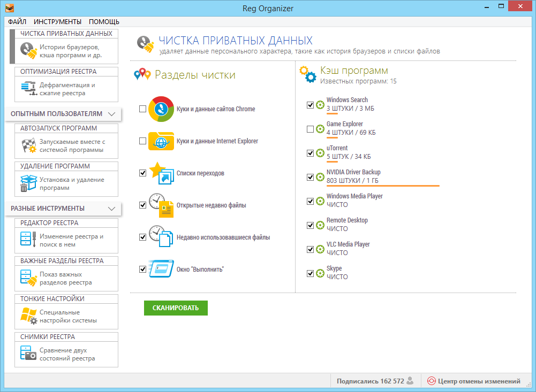Select УДАЛЕНИЕ ПРОГРАММ sidebar tab header
The image size is (536, 392).
click(66, 166)
